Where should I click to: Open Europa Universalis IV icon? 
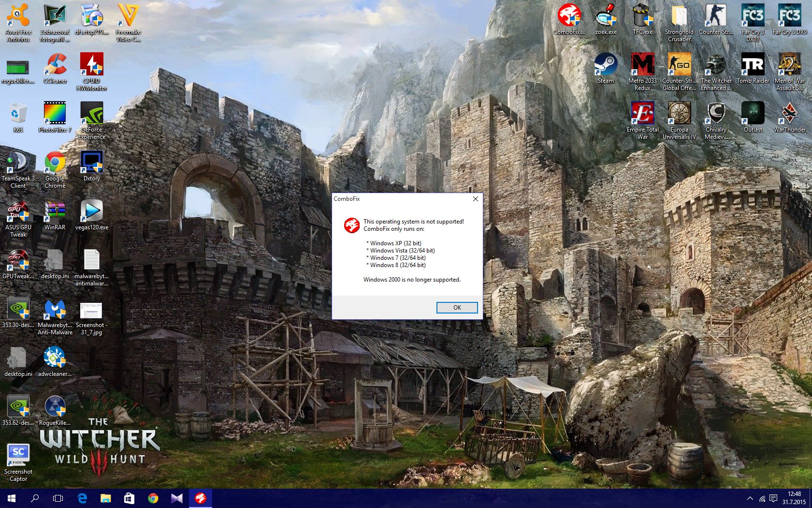679,120
